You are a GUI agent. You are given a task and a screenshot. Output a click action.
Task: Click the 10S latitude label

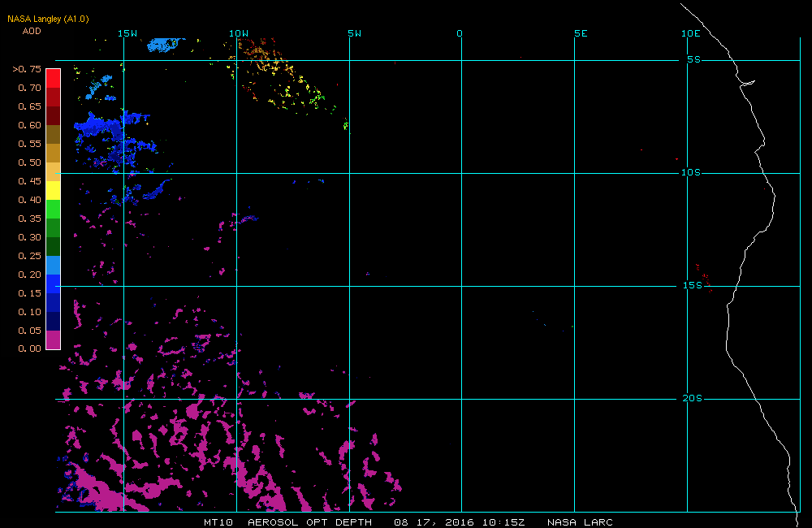[x=691, y=172]
